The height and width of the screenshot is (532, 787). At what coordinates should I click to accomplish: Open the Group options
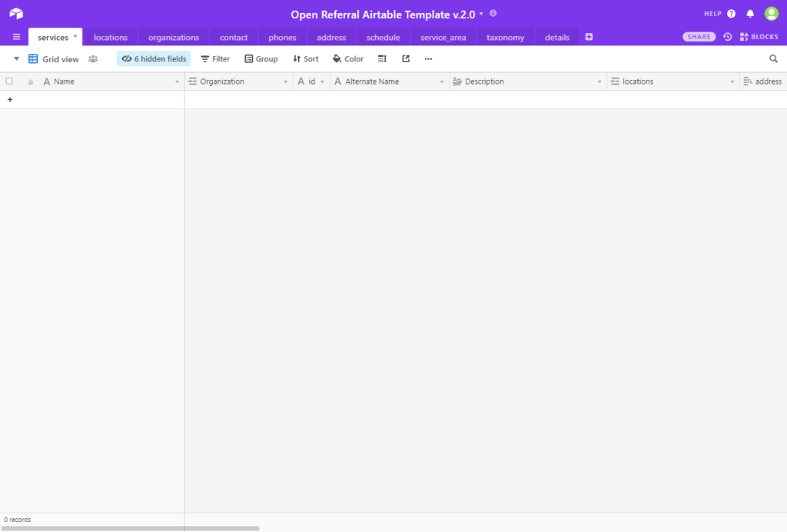coord(261,58)
